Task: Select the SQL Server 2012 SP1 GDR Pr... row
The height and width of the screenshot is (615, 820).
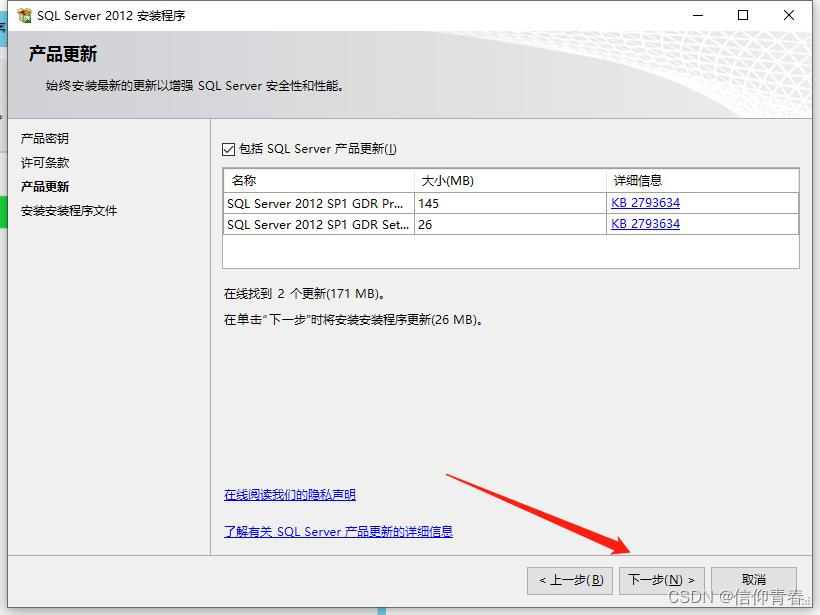Action: coord(511,203)
